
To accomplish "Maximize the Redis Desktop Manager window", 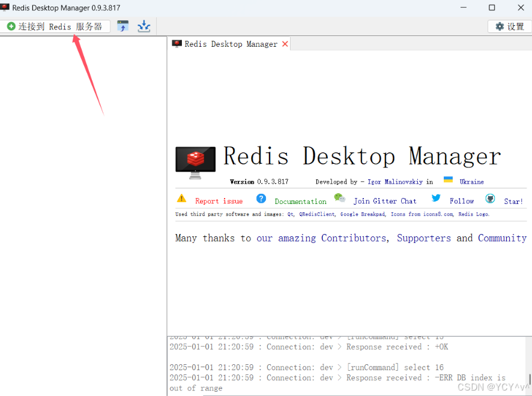I will coord(492,7).
